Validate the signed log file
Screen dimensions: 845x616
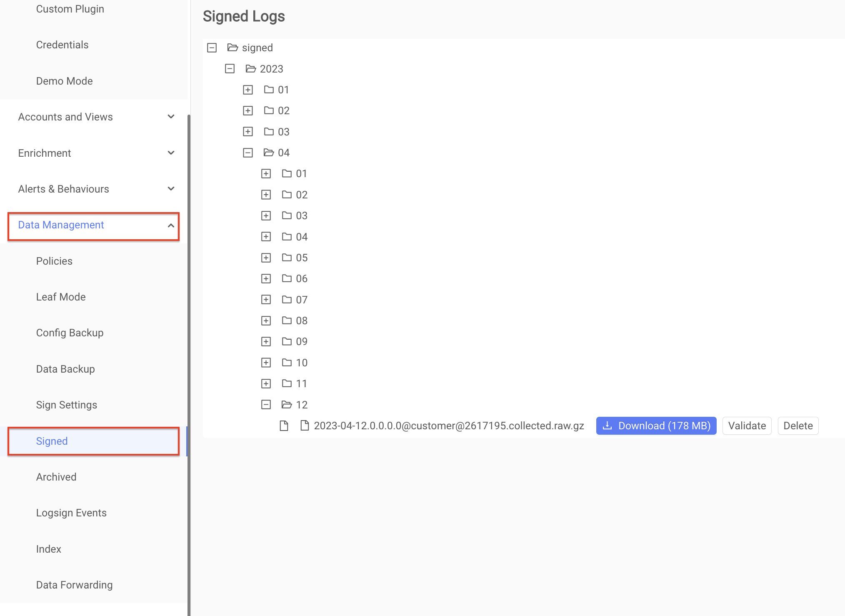tap(747, 426)
